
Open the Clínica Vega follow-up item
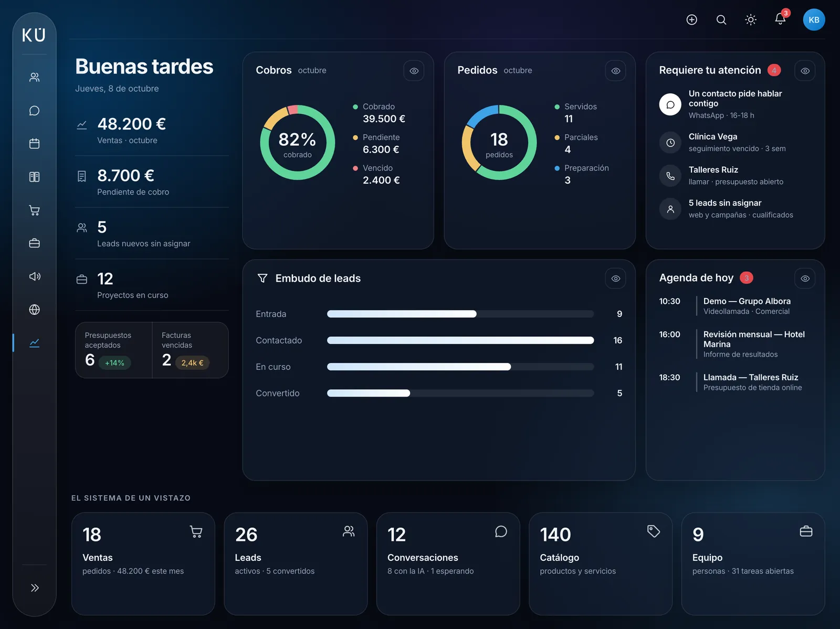pyautogui.click(x=735, y=142)
